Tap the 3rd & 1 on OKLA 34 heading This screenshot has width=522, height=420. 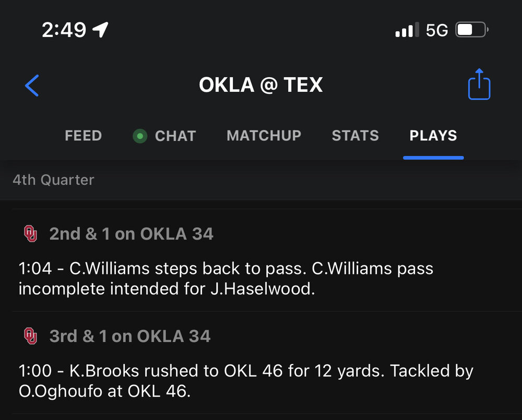[129, 336]
